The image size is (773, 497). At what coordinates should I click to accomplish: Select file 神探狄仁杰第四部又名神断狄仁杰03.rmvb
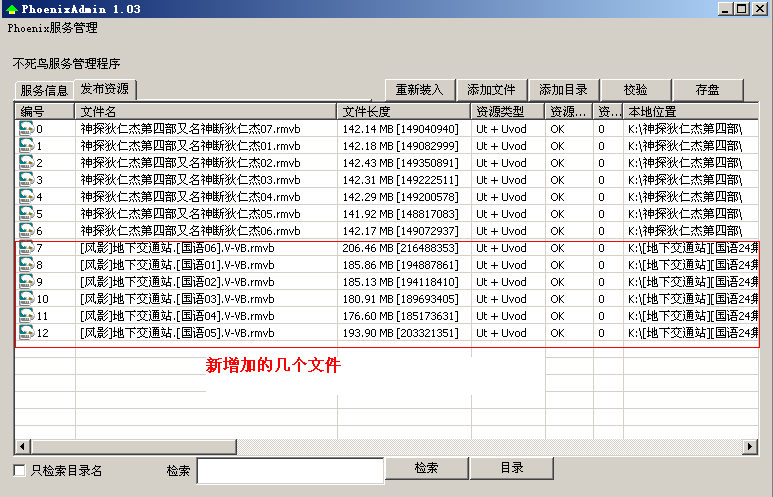coord(190,180)
